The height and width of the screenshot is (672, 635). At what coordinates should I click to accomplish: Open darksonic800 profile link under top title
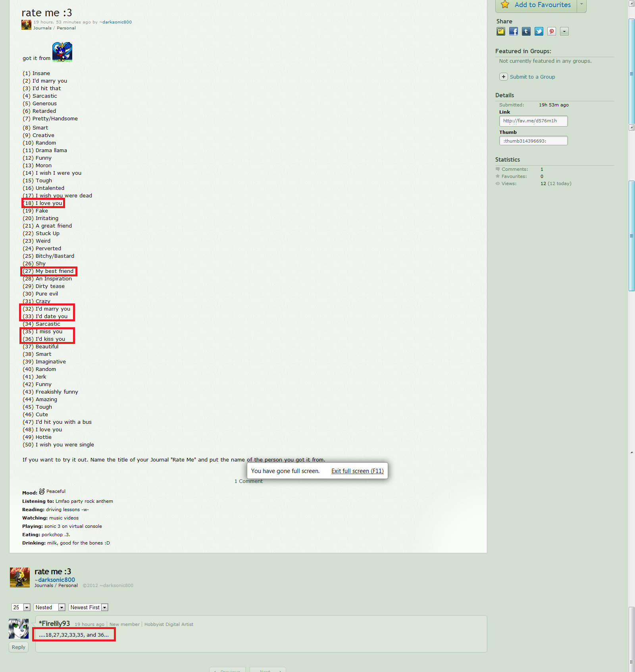click(x=117, y=22)
